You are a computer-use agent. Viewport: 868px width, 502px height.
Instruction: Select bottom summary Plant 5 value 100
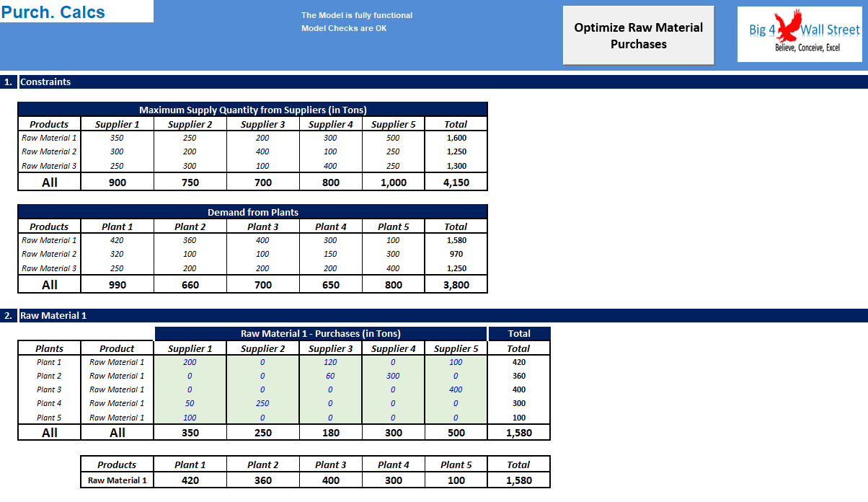tap(456, 480)
